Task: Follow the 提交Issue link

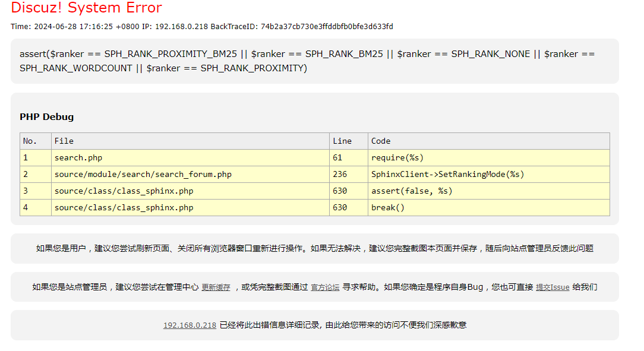Action: pyautogui.click(x=553, y=287)
